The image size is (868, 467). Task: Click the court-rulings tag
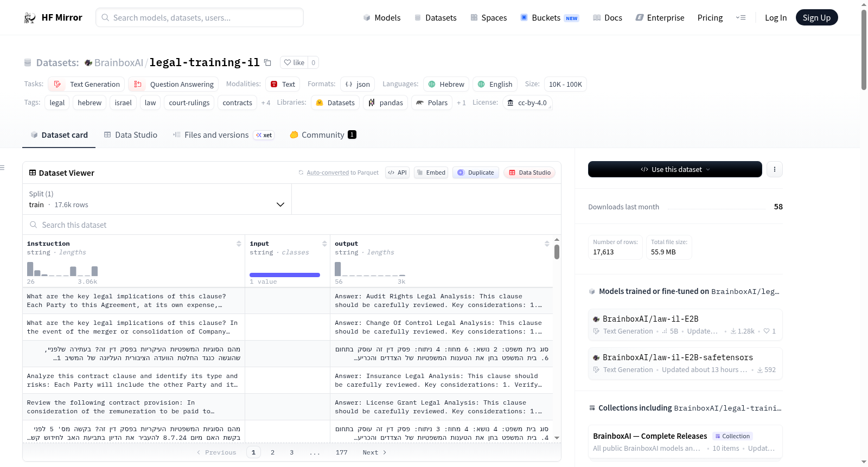[x=189, y=103]
